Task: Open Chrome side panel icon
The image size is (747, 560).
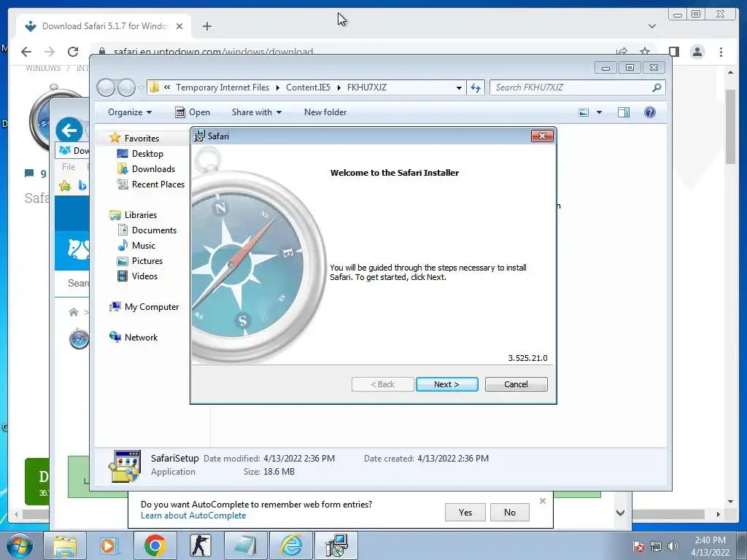Action: (x=673, y=52)
